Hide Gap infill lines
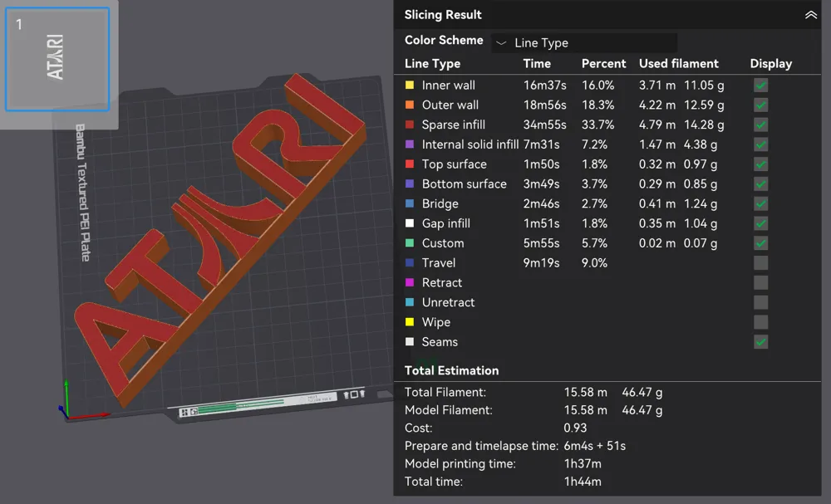831x504 pixels. coord(760,223)
